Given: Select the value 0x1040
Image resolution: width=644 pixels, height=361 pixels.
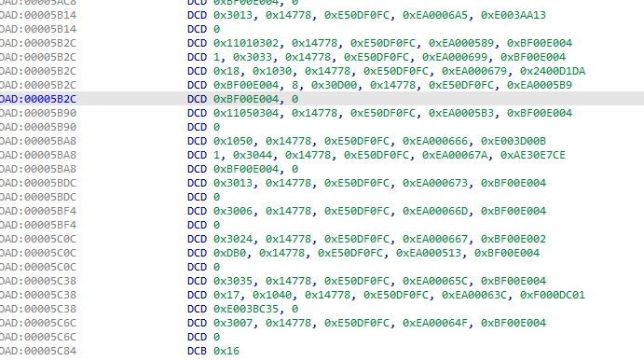Looking at the screenshot, I should (272, 295).
